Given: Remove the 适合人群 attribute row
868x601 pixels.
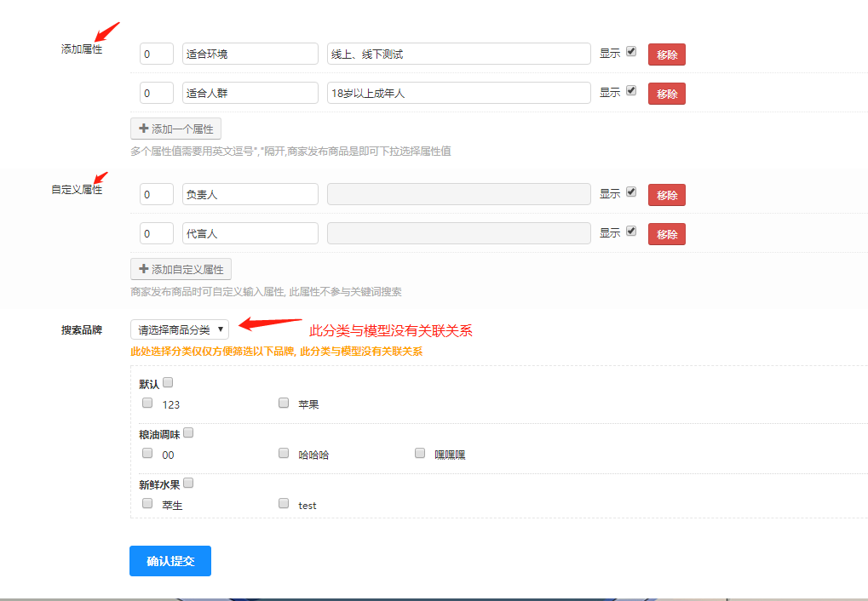Looking at the screenshot, I should (x=666, y=94).
